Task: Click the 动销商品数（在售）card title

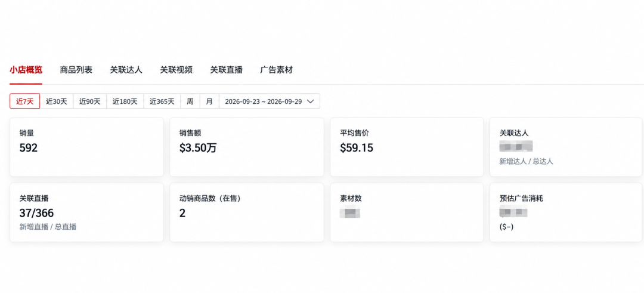Action: pos(212,199)
